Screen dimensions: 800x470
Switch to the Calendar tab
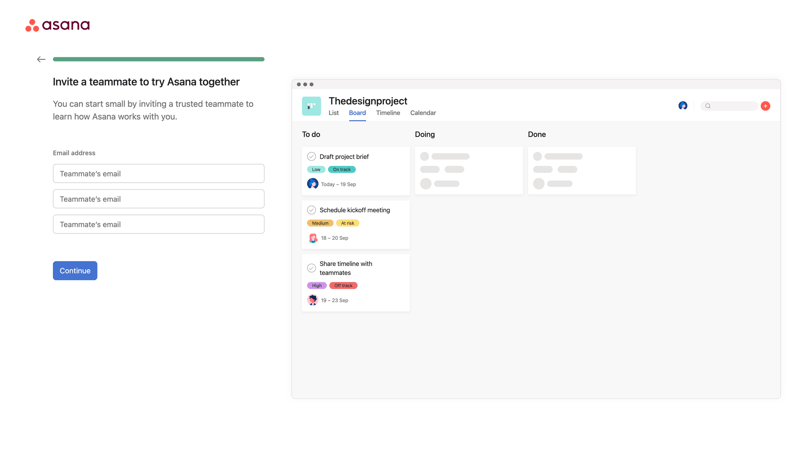point(423,113)
